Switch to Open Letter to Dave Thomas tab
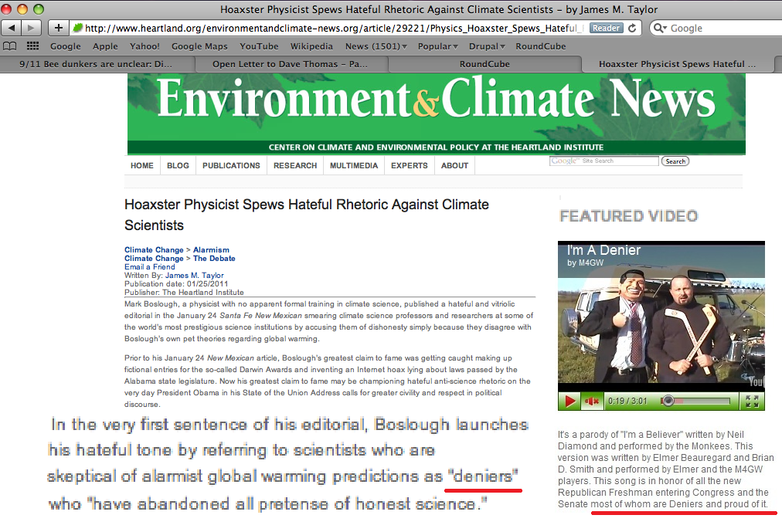 click(290, 64)
